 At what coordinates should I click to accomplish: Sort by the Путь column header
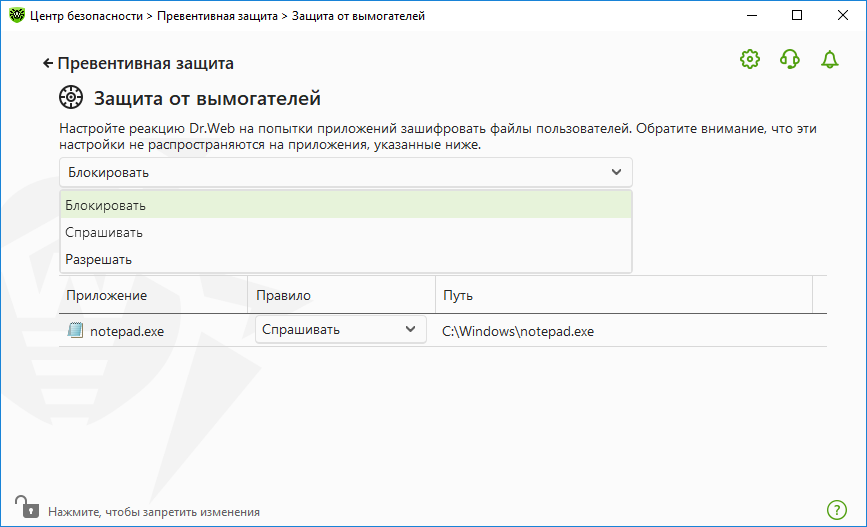[624, 295]
